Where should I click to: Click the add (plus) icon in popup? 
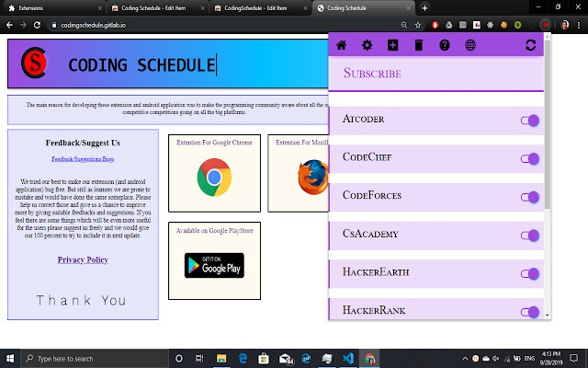(x=393, y=45)
